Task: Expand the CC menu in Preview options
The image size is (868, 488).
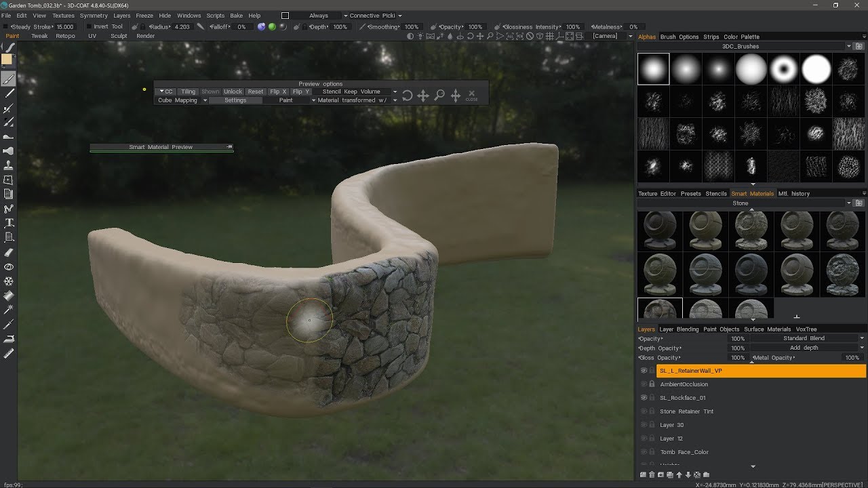Action: [x=166, y=91]
